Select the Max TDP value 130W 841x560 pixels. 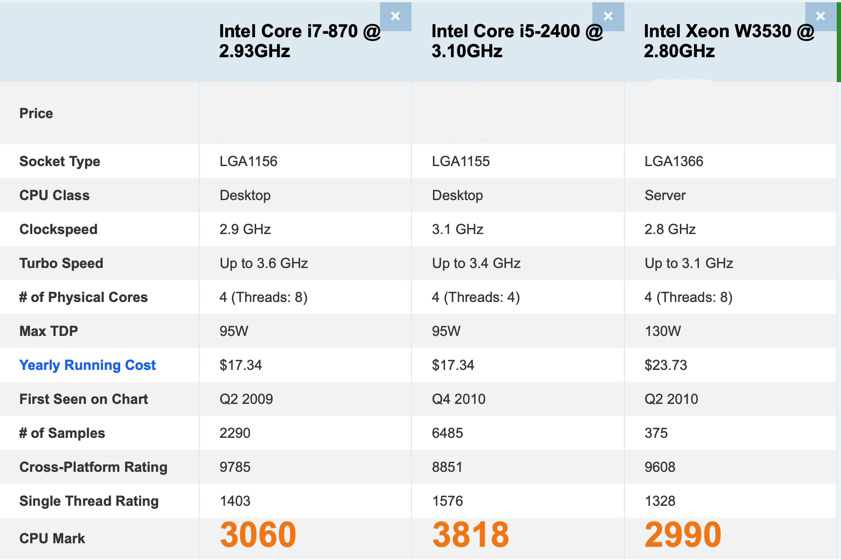[x=663, y=331]
